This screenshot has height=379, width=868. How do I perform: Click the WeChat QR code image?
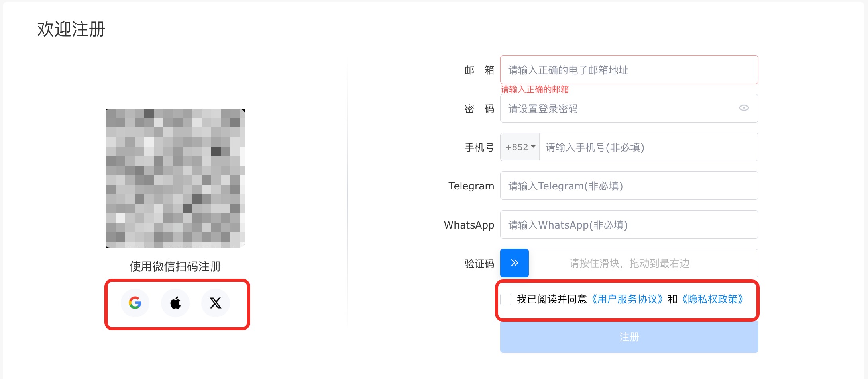coord(175,178)
